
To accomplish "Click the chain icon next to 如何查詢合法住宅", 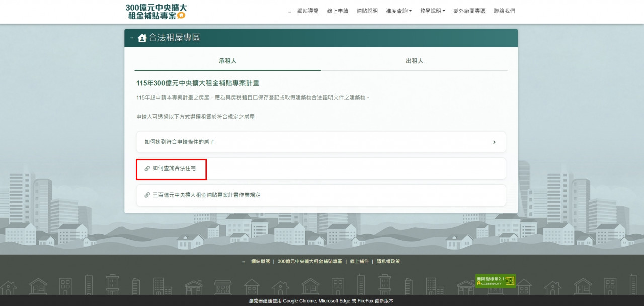I will (x=147, y=169).
